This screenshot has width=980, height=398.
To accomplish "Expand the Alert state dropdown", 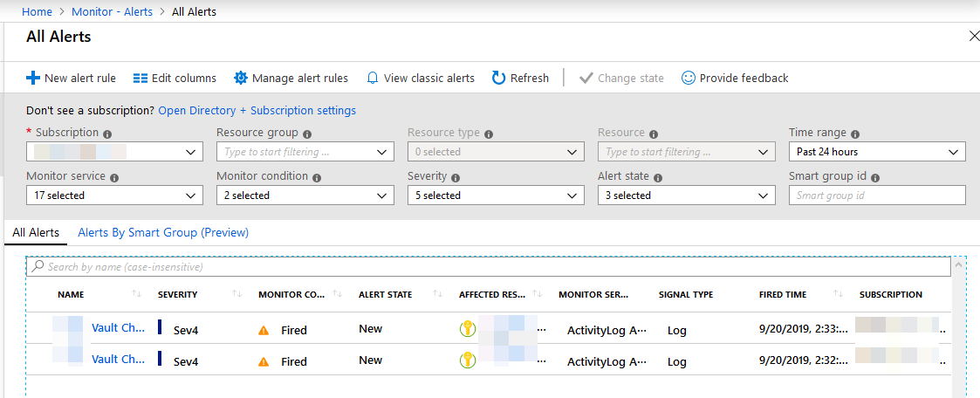I will tap(687, 196).
